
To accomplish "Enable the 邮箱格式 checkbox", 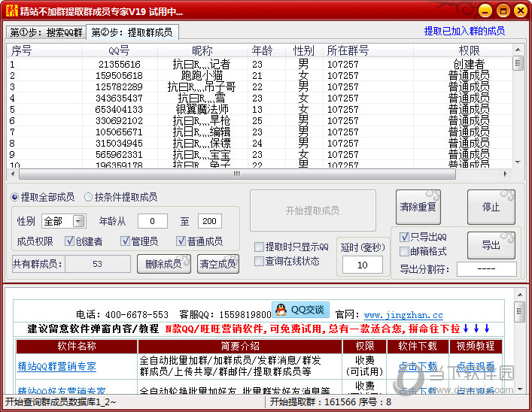I will [404, 251].
